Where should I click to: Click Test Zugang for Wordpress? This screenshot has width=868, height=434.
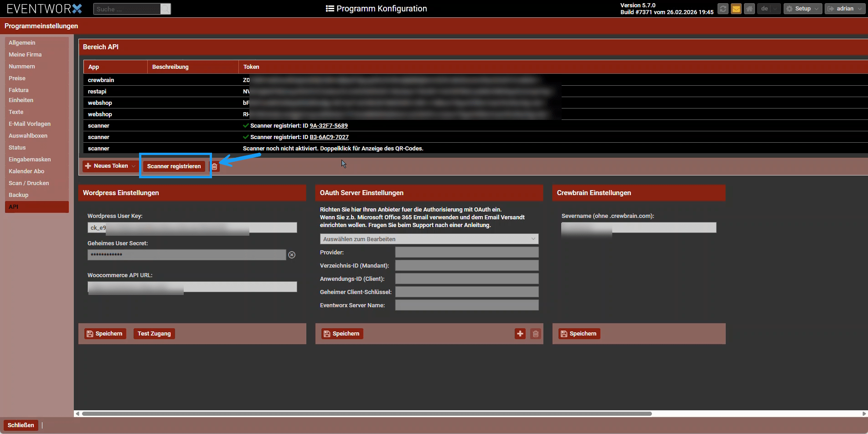(154, 334)
